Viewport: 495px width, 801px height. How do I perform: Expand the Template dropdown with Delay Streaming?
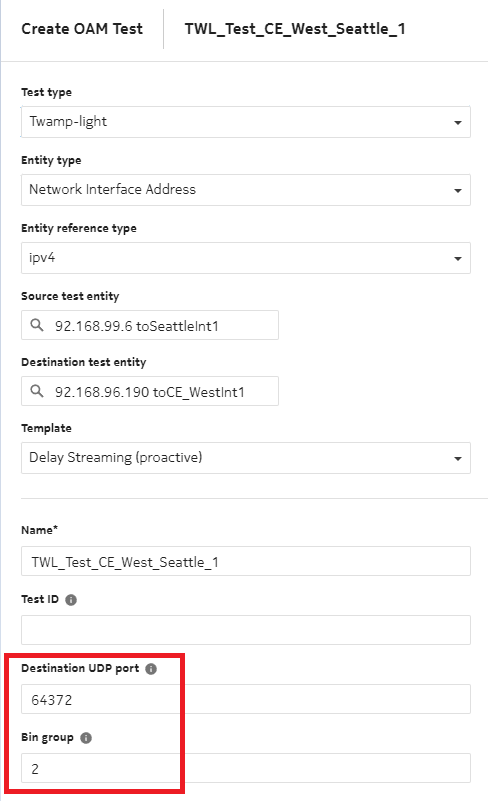coord(246,458)
